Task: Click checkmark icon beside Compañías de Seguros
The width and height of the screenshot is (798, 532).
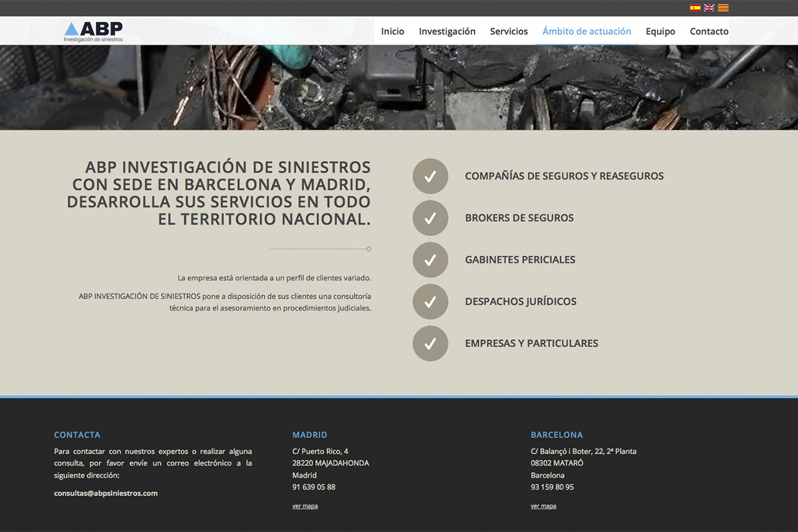Action: click(430, 176)
